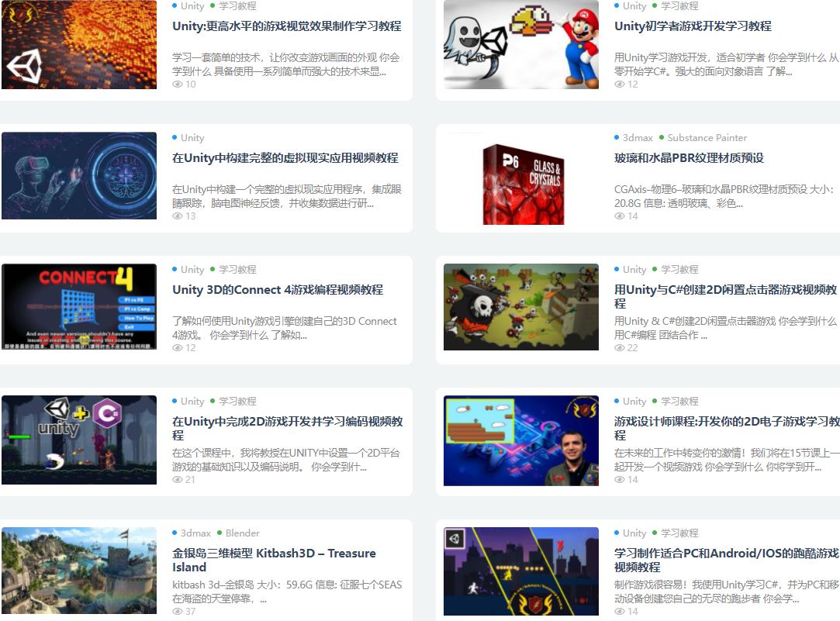
Task: Click Substance Painter tag on PBR material card
Action: point(707,137)
